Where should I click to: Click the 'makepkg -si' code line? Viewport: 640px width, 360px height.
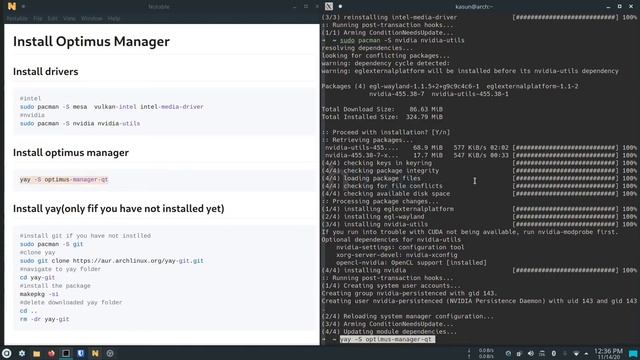coord(39,294)
